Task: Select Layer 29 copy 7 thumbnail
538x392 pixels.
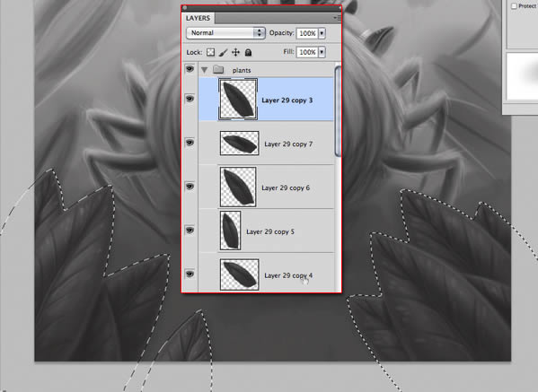Action: [239, 144]
